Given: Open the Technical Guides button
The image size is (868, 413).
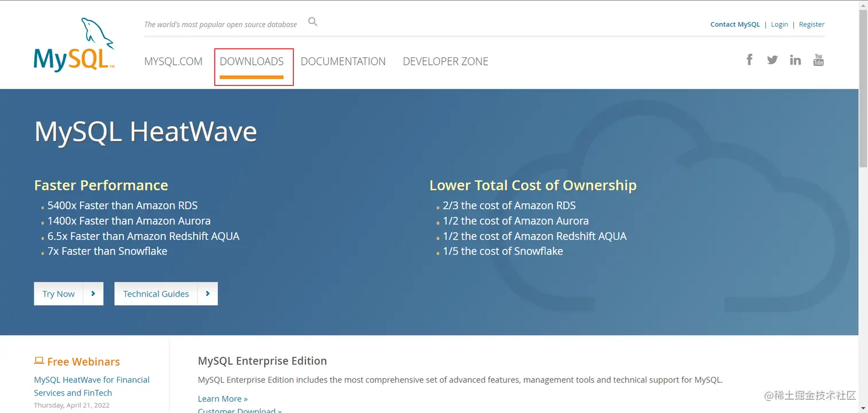Looking at the screenshot, I should point(166,294).
